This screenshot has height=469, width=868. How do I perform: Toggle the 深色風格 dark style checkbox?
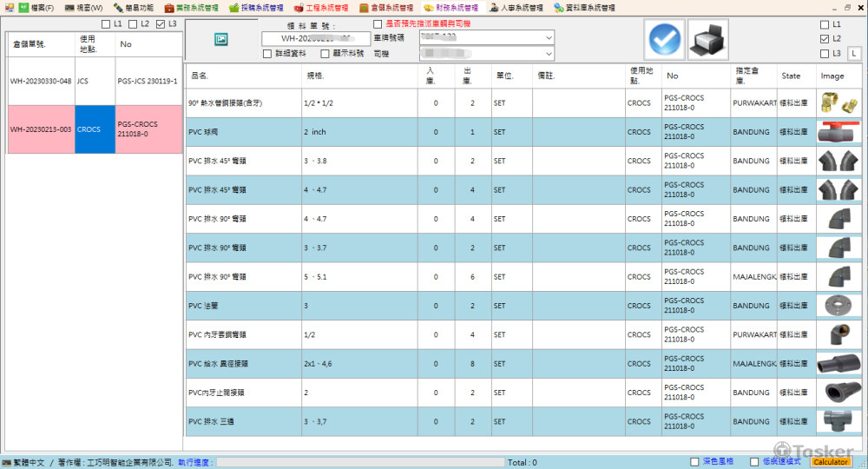694,462
